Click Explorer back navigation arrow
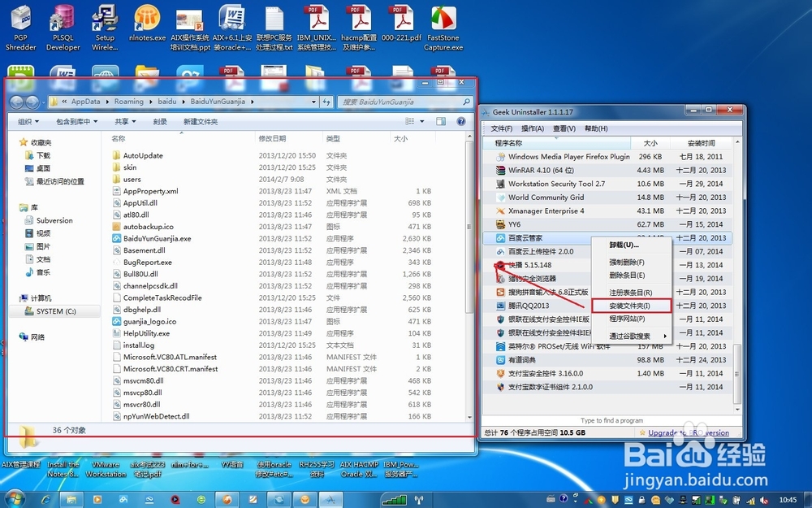812x508 pixels. (16, 102)
